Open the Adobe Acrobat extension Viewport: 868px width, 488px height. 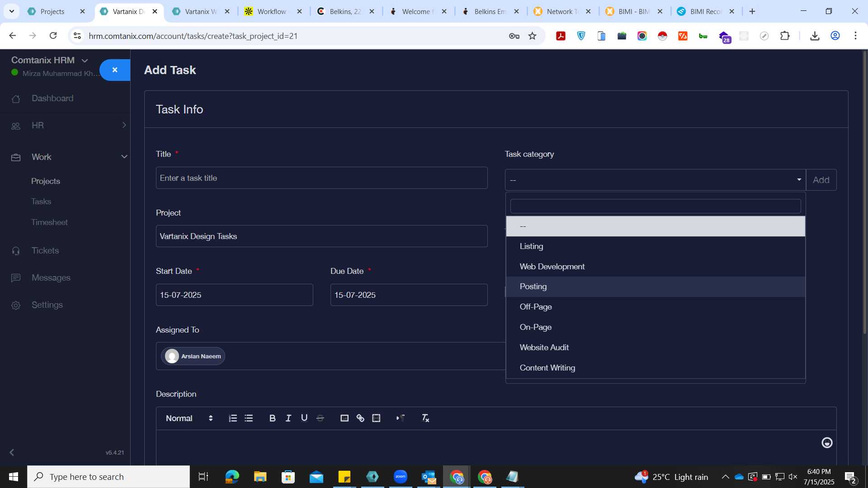561,36
